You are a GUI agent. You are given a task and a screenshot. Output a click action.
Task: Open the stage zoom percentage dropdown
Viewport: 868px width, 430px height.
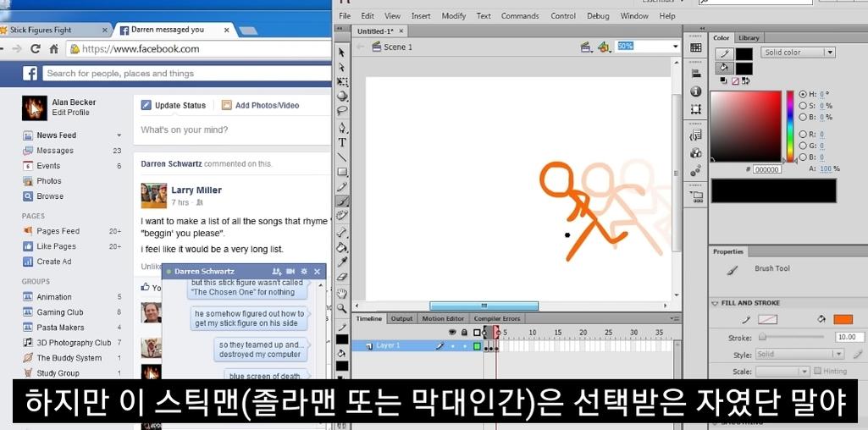point(676,47)
